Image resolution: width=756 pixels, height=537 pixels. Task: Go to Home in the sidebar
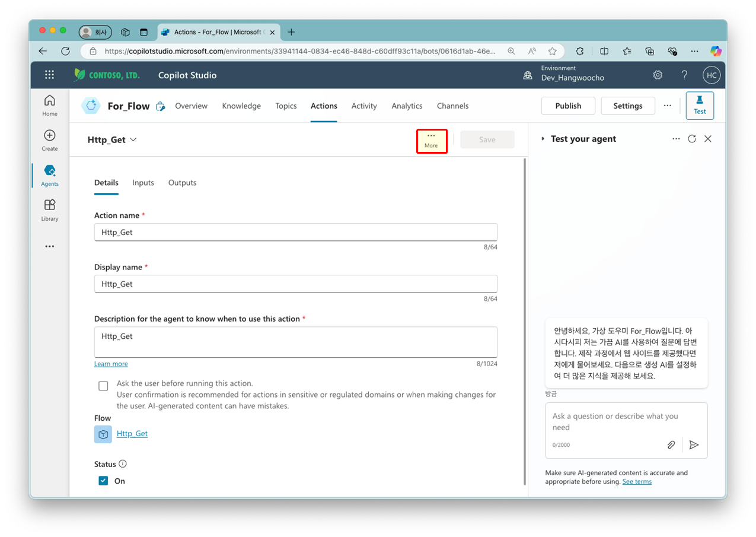50,105
